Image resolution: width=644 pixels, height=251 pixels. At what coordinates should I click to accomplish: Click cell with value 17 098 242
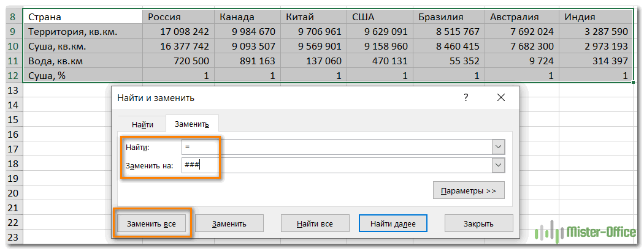click(178, 31)
